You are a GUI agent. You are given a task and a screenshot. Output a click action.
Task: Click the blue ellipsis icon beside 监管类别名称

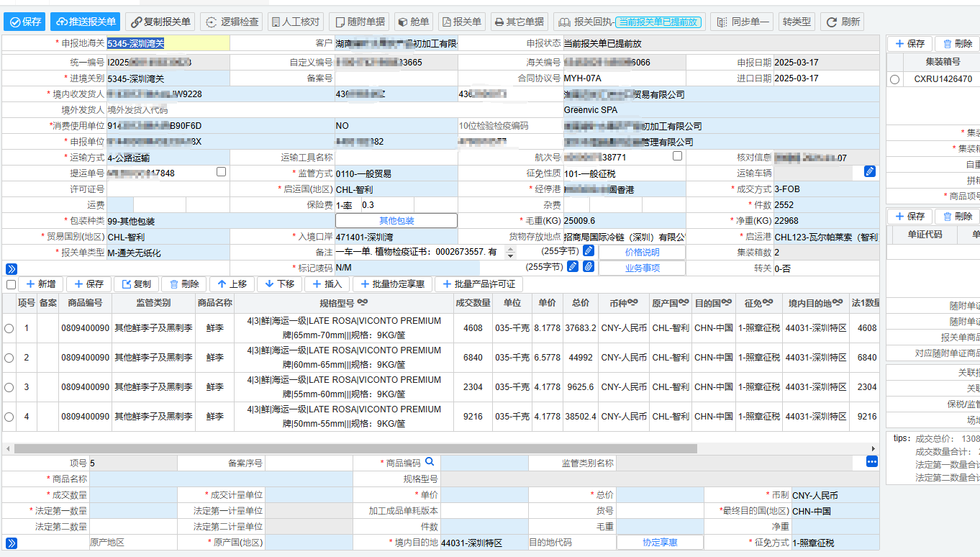(x=872, y=461)
